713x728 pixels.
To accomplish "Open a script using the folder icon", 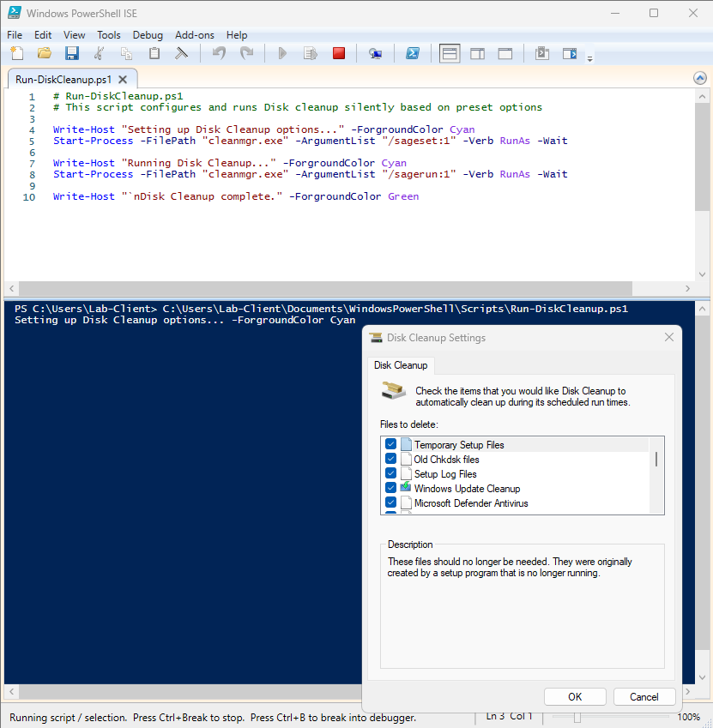I will [44, 52].
